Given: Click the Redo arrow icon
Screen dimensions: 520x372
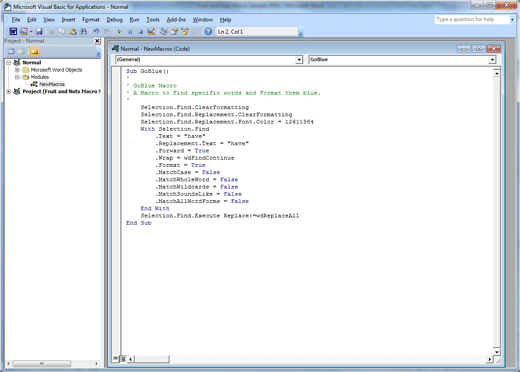Looking at the screenshot, I should [107, 32].
